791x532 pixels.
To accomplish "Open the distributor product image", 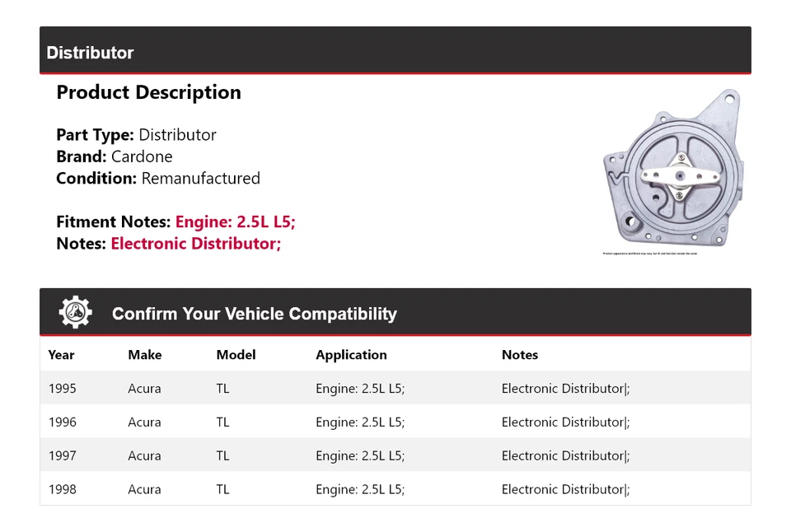I will point(672,169).
